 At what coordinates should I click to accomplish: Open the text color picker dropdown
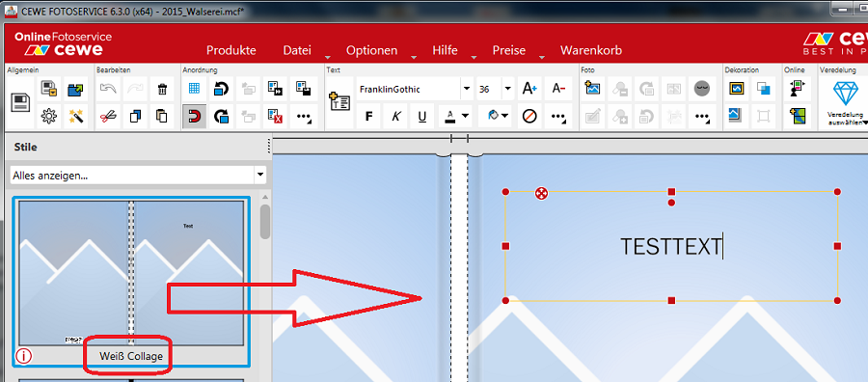[455, 117]
